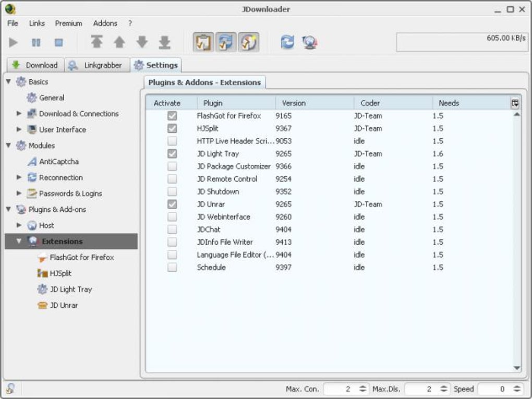Screen dimensions: 532x399
Task: Collapse the Extensions tree node
Action: [19, 241]
